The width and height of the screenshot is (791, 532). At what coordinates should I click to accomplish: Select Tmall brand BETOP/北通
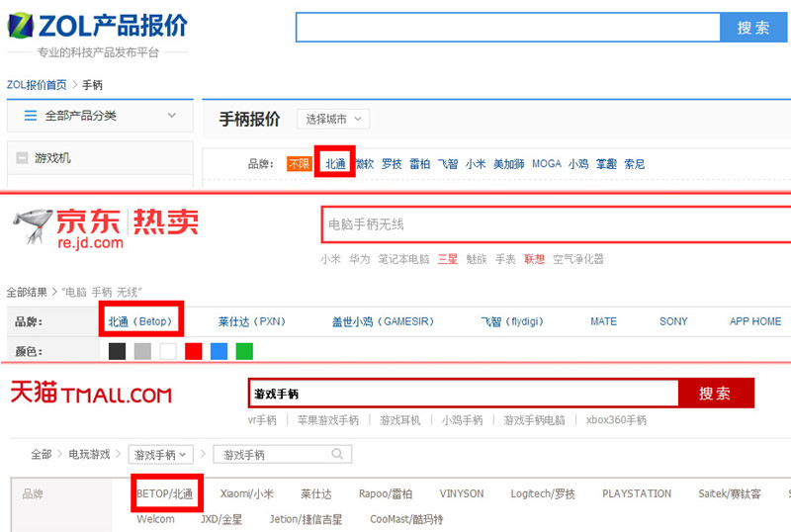tap(165, 493)
